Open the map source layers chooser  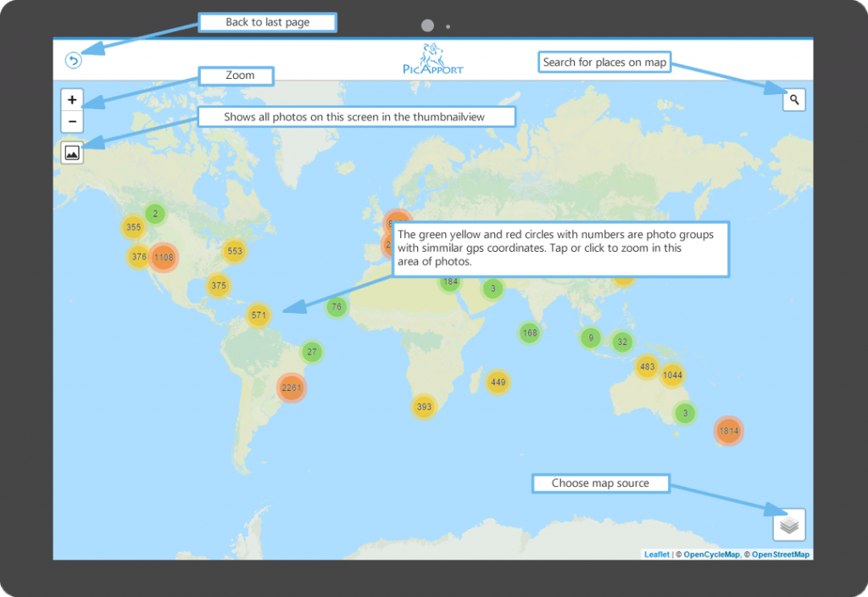click(x=789, y=526)
